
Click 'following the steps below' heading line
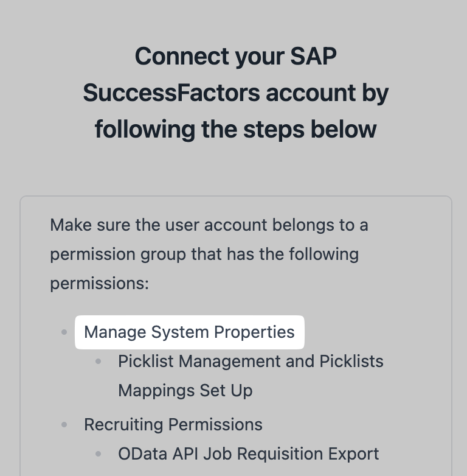(x=235, y=130)
